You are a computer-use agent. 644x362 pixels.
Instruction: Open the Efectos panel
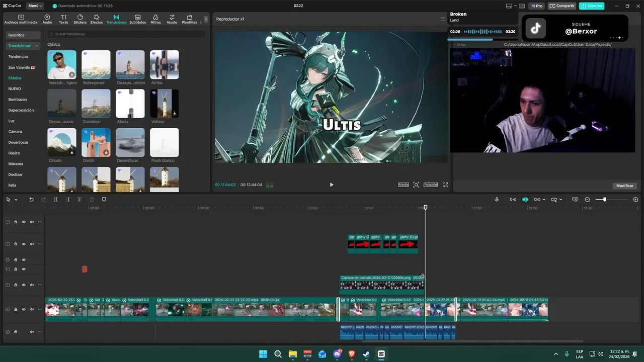97,19
